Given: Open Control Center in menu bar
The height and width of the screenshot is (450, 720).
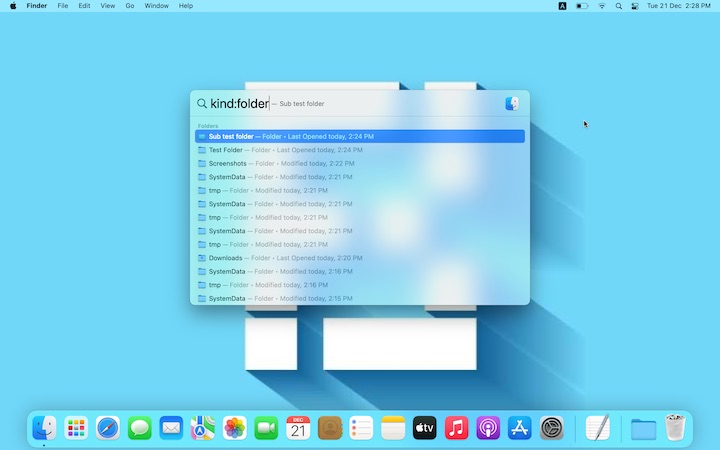Looking at the screenshot, I should pos(635,6).
